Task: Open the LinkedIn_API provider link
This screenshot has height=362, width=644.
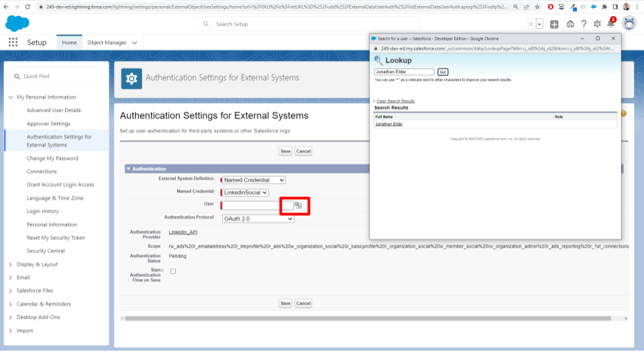Action: coord(183,232)
